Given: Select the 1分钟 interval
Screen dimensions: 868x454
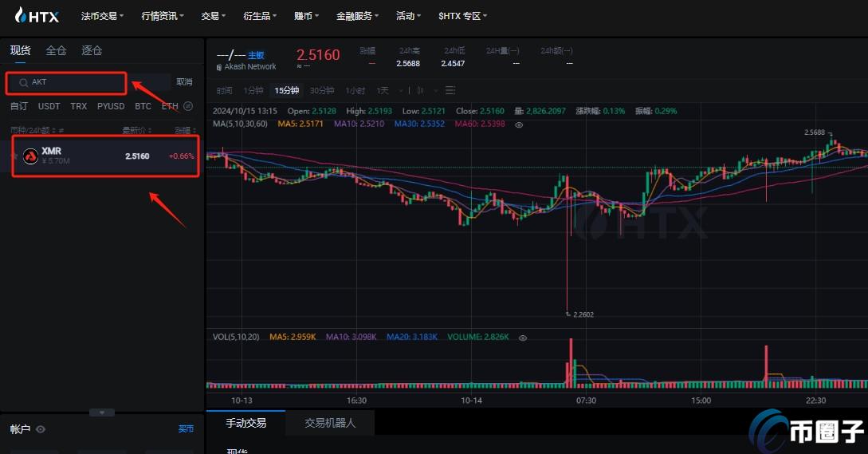Looking at the screenshot, I should [253, 90].
